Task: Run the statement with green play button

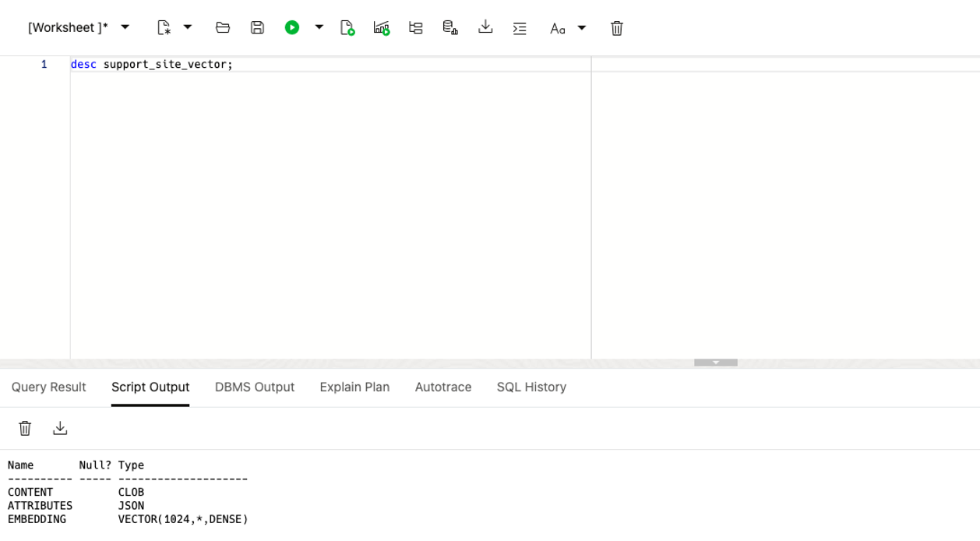Action: click(292, 27)
